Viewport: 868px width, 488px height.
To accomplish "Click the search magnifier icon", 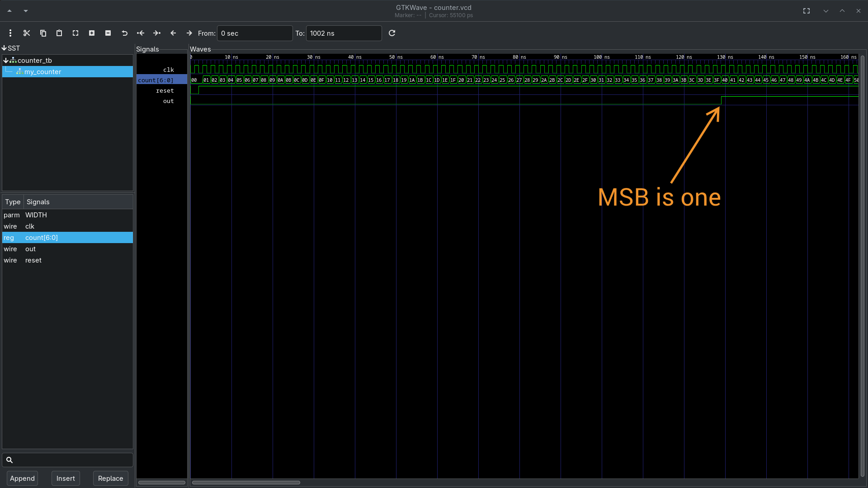I will tap(9, 460).
